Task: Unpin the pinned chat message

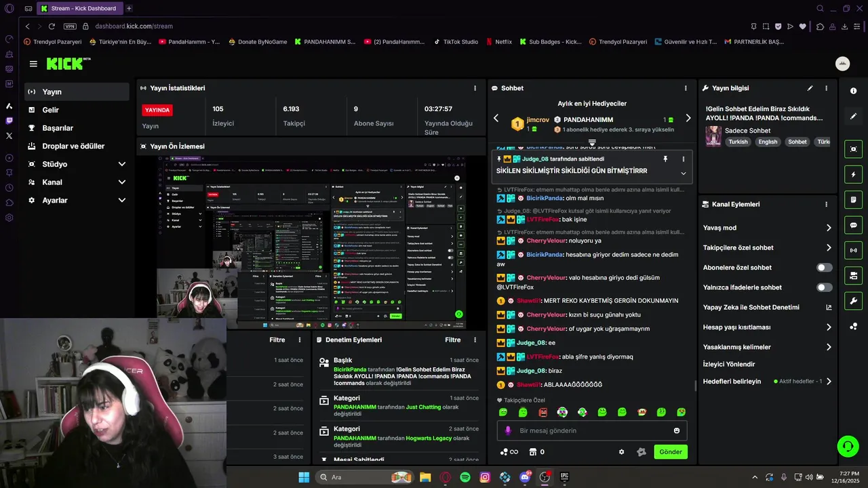Action: (x=665, y=159)
